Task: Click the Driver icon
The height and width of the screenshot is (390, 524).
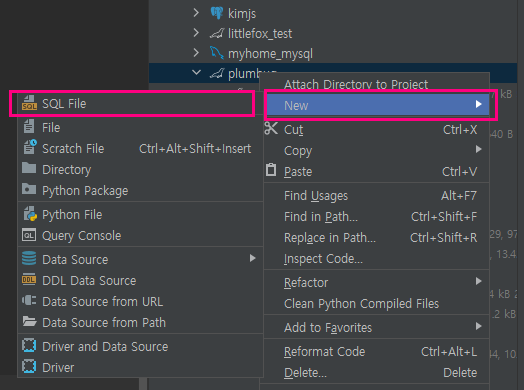Action: click(x=29, y=367)
